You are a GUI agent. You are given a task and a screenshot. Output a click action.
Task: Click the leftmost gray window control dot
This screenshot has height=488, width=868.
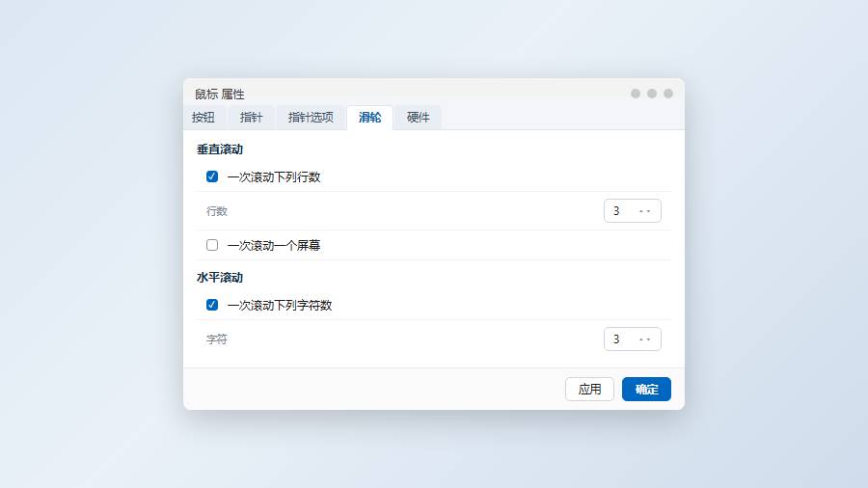point(636,94)
